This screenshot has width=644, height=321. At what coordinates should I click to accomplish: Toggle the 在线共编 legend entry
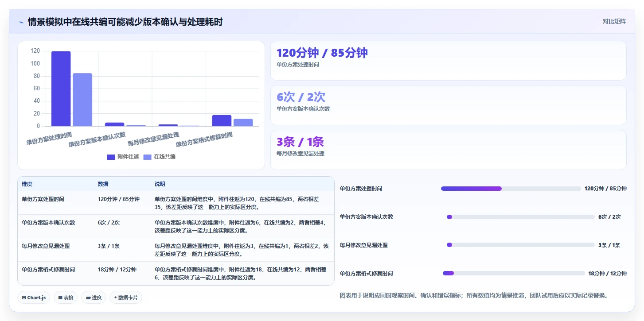(159, 157)
